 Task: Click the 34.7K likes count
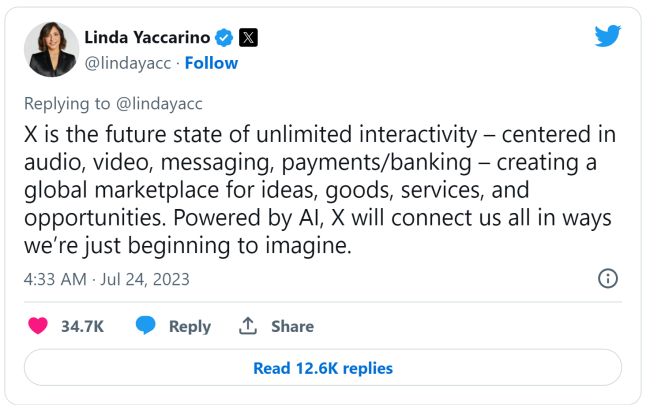click(x=84, y=326)
